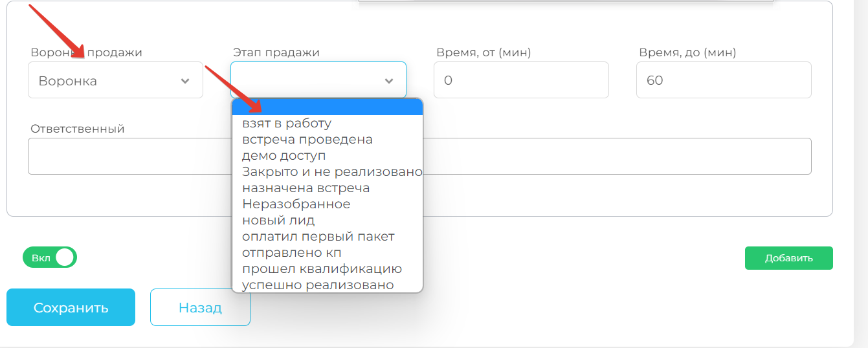Pick 'новый лид' from the list
The height and width of the screenshot is (348, 868).
(278, 220)
